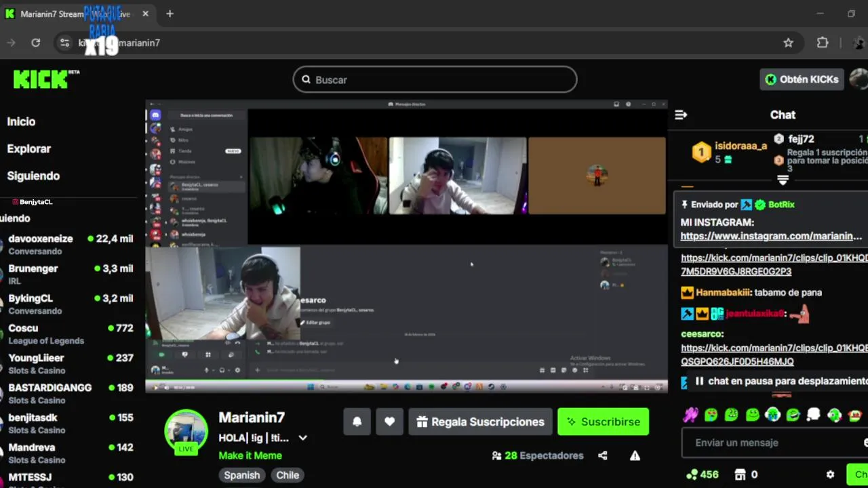Image resolution: width=868 pixels, height=488 pixels.
Task: Open the shop icon showing 0
Action: 741,474
